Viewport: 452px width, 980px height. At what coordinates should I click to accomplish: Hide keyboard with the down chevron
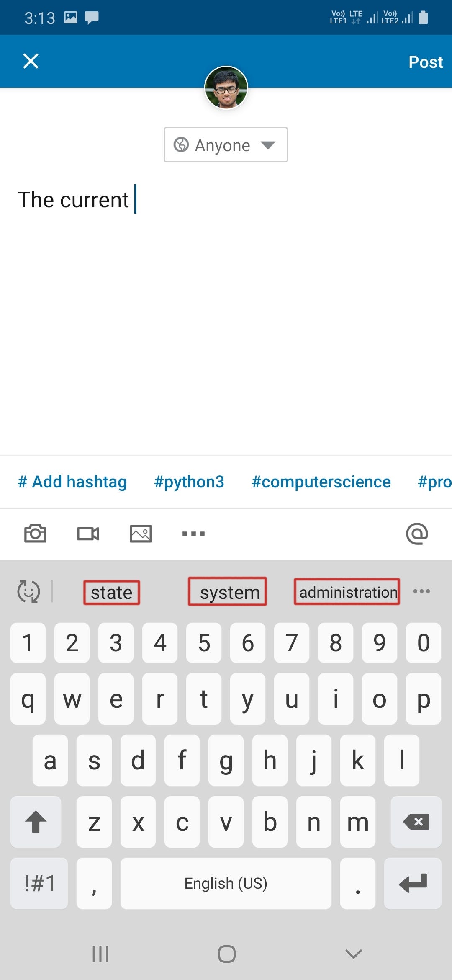point(354,954)
